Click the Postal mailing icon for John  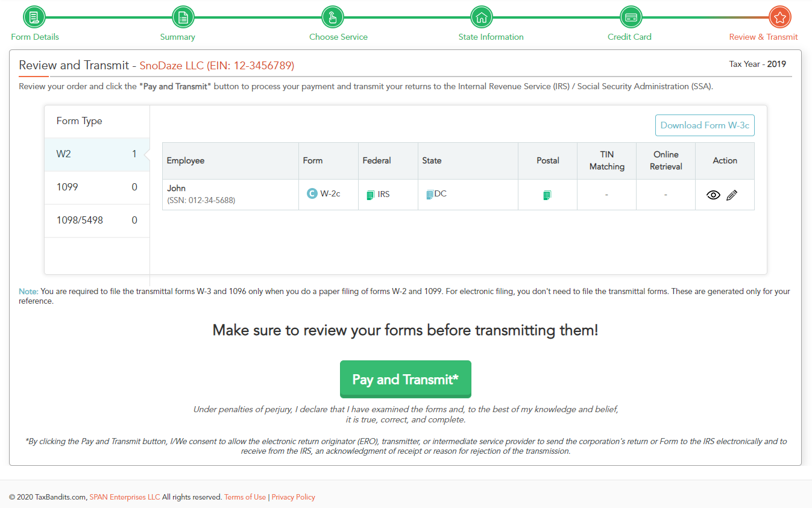tap(547, 195)
